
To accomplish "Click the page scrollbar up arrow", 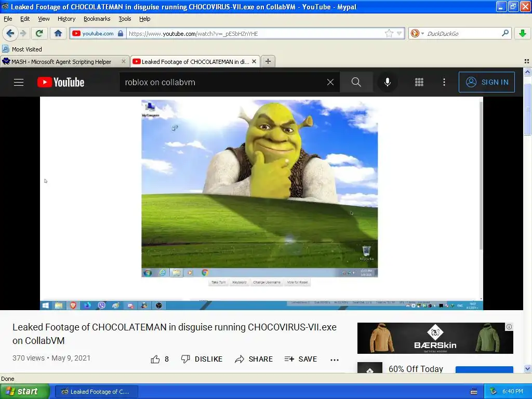I will (527, 72).
